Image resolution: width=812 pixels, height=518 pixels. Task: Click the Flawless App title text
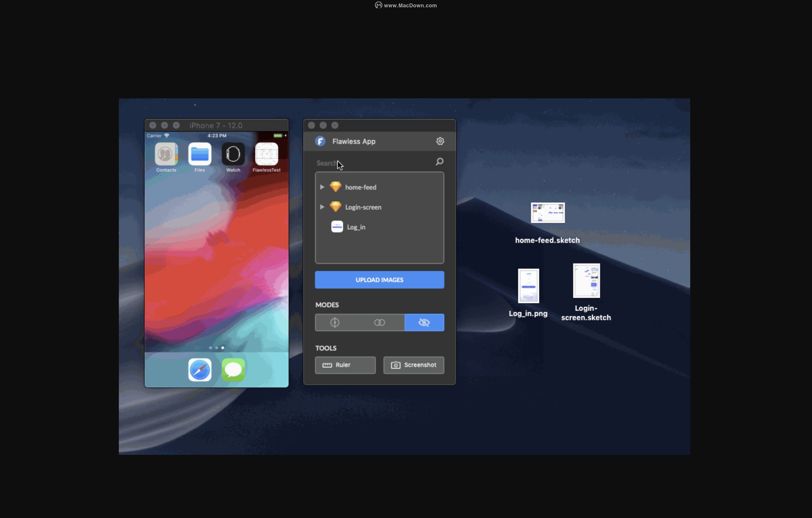point(354,141)
